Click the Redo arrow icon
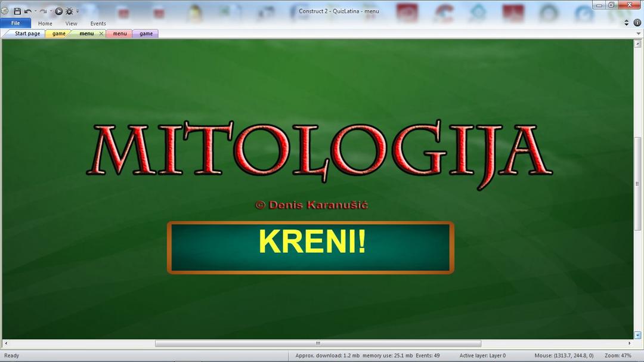This screenshot has width=644, height=362. click(43, 11)
